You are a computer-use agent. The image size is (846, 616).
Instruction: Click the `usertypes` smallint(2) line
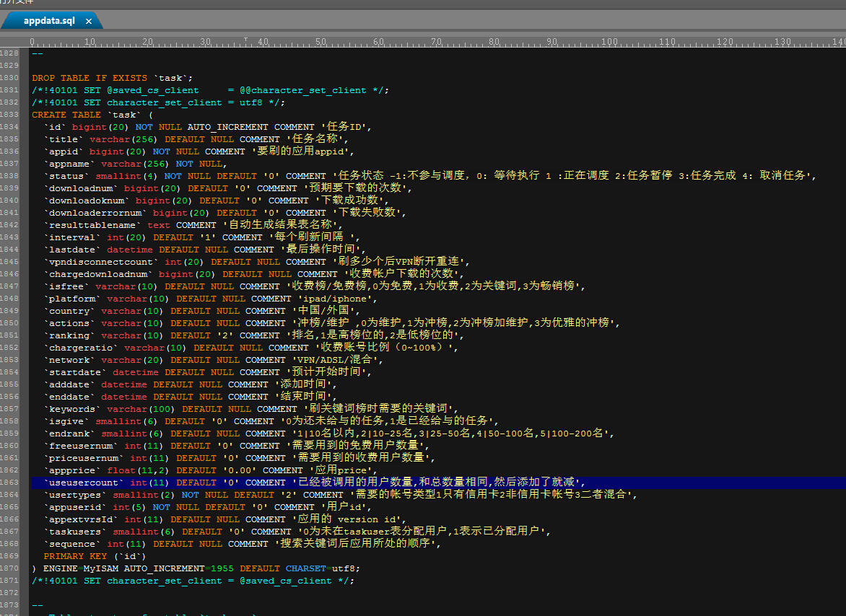click(x=341, y=495)
